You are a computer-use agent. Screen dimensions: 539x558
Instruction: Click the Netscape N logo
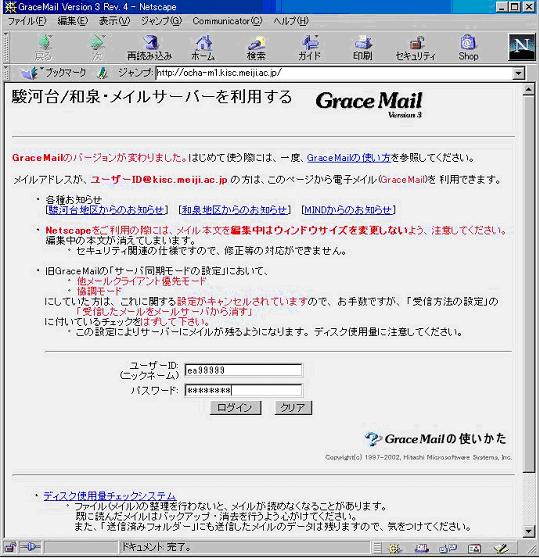(x=522, y=47)
